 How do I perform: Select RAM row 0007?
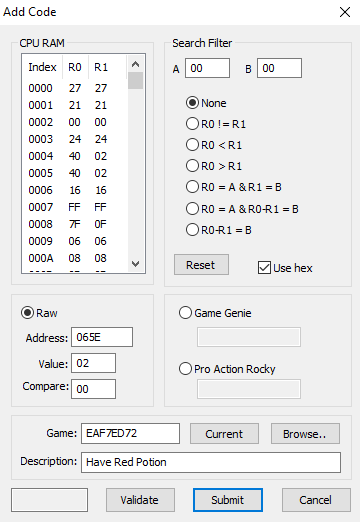75,207
